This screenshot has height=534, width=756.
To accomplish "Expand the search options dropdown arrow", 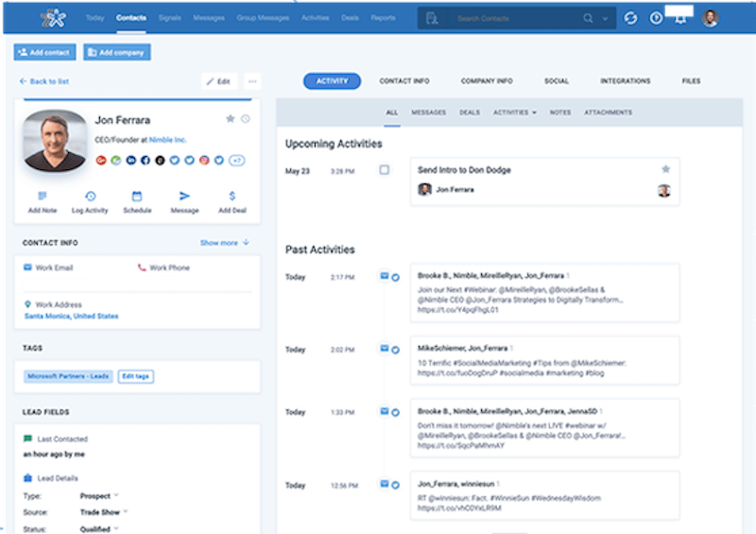I will point(605,19).
